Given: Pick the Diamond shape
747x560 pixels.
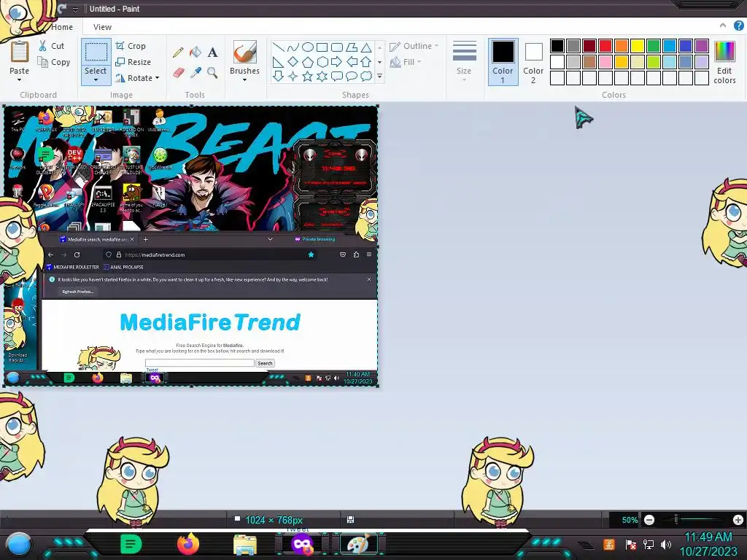Looking at the screenshot, I should pyautogui.click(x=293, y=62).
